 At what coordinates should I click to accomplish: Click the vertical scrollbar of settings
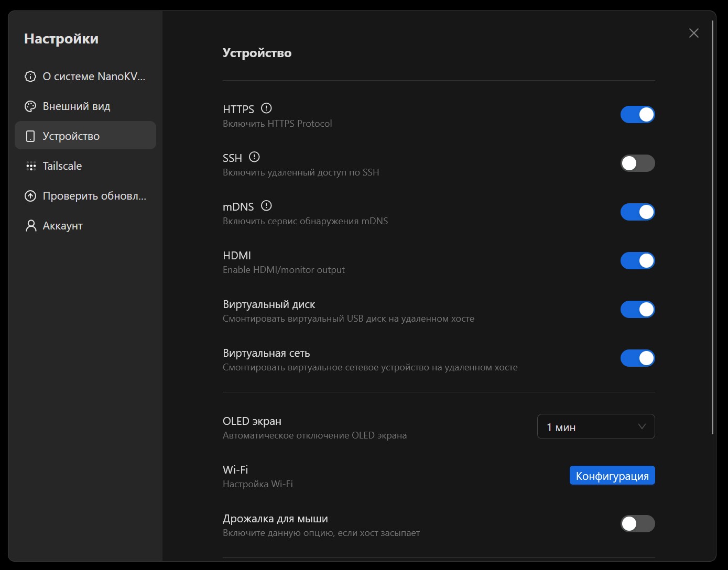(x=713, y=225)
